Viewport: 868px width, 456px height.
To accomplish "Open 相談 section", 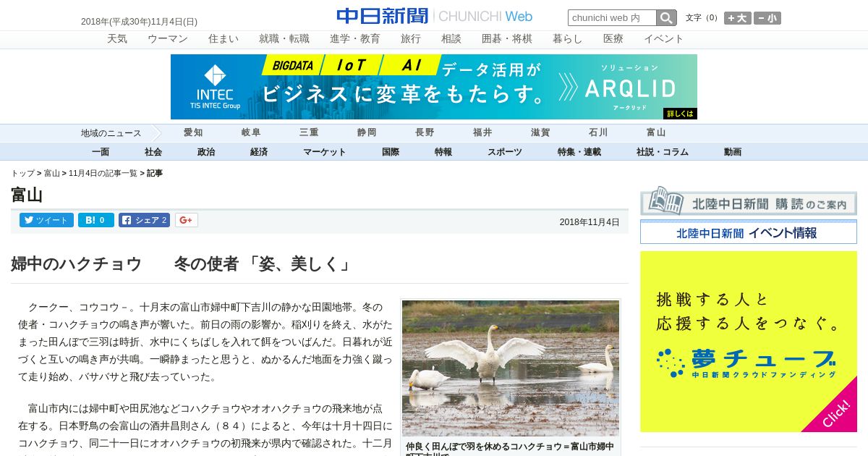I will 451,39.
